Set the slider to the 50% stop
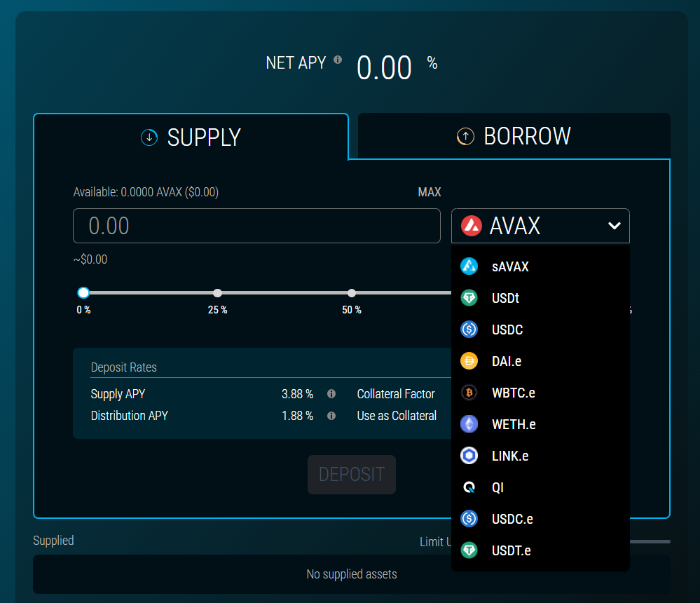Image resolution: width=700 pixels, height=603 pixels. click(x=352, y=293)
